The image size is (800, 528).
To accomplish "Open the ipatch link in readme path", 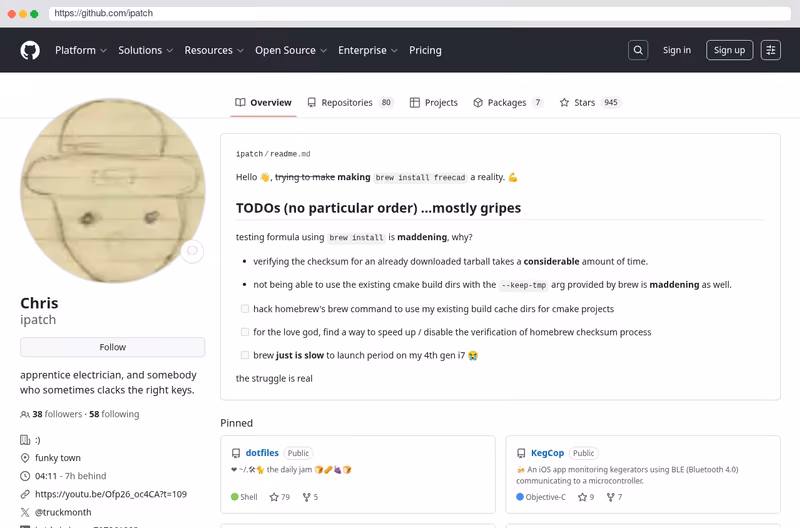I will [249, 154].
